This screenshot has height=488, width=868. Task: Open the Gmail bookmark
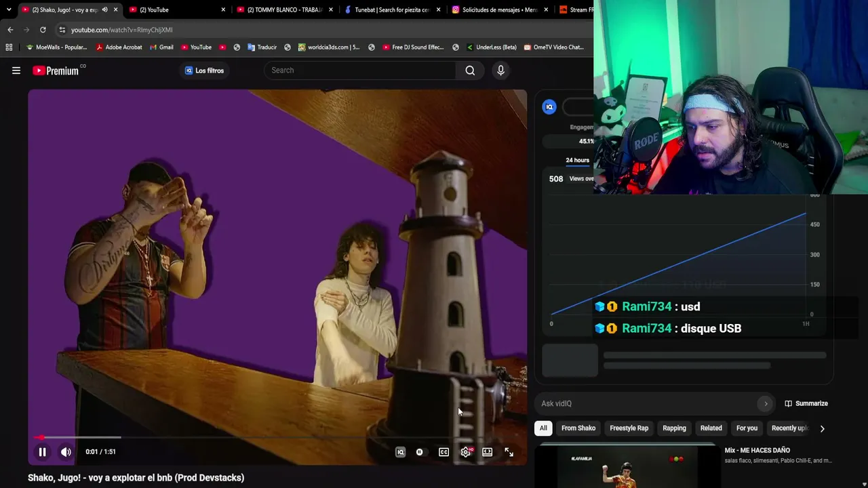tap(161, 47)
